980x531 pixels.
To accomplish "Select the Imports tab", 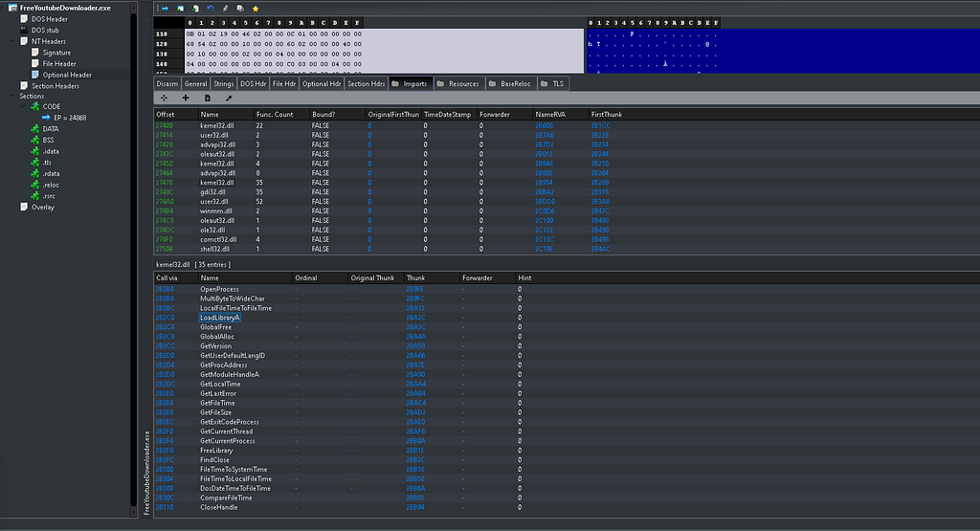I will point(411,83).
